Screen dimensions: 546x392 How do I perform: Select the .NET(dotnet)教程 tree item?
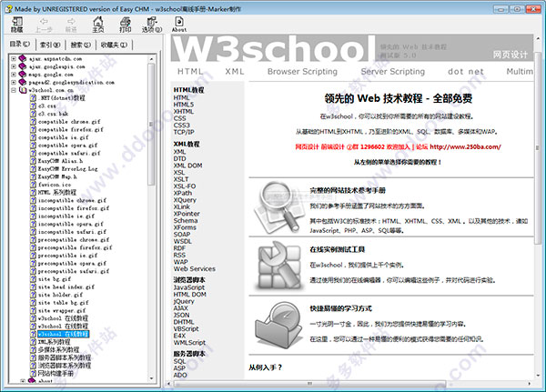62,98
